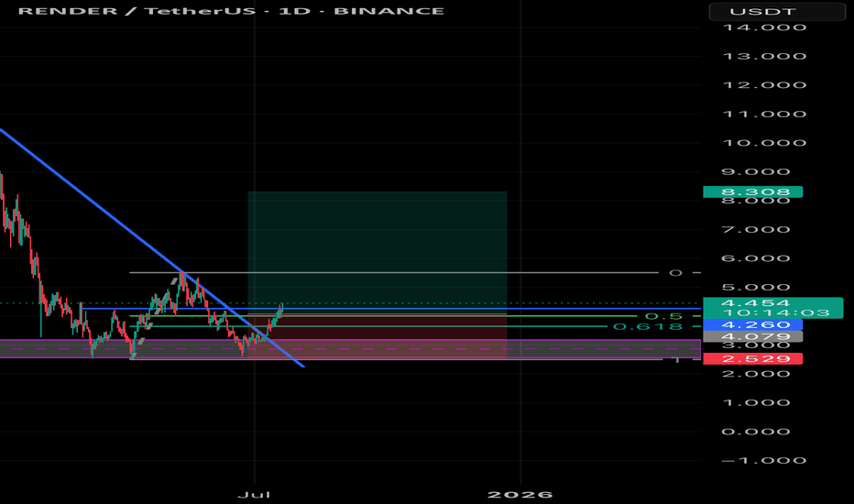Open the USDT currency selector
The height and width of the screenshot is (504, 854).
tap(777, 11)
